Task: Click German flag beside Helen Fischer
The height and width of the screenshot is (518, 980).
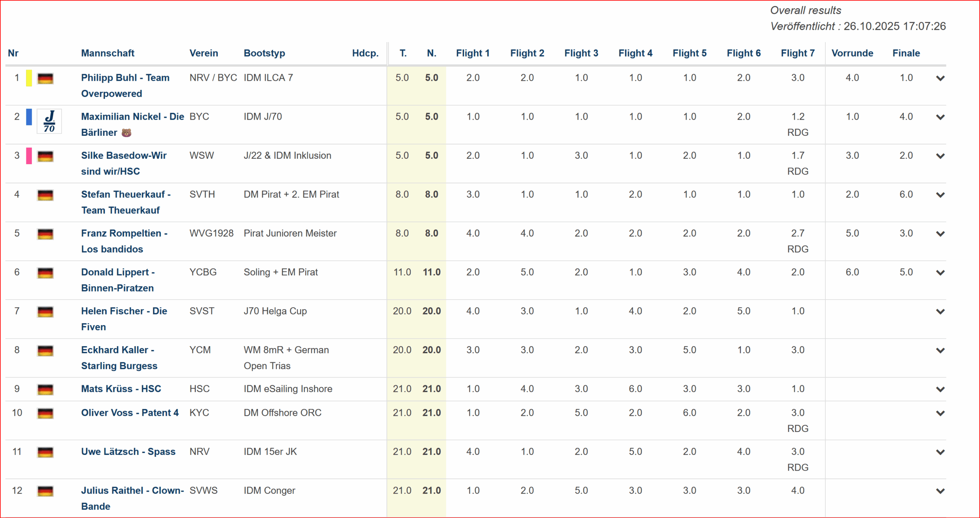Action: click(45, 312)
